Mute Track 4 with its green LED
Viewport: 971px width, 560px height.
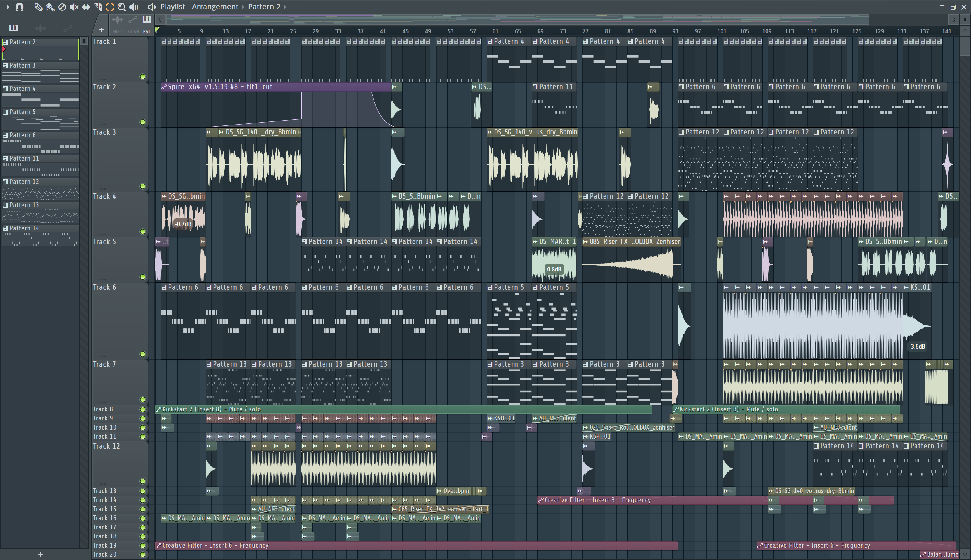coord(143,231)
